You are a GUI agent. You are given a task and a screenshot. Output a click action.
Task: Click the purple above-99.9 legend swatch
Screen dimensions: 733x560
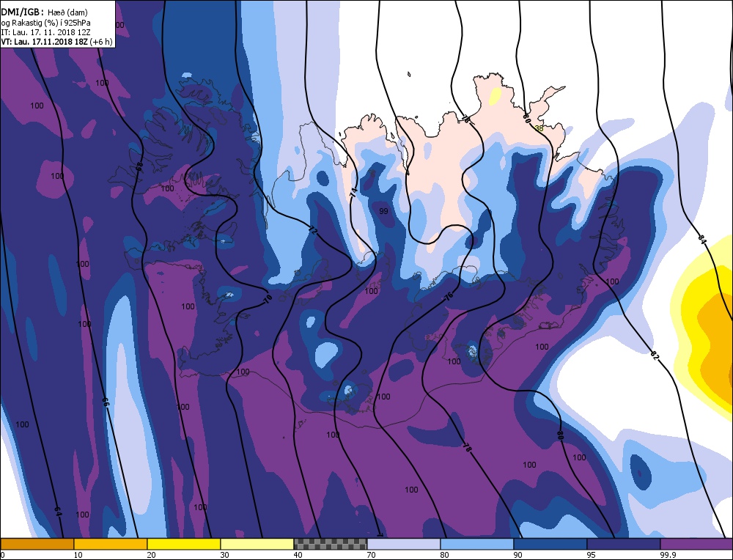click(x=696, y=544)
